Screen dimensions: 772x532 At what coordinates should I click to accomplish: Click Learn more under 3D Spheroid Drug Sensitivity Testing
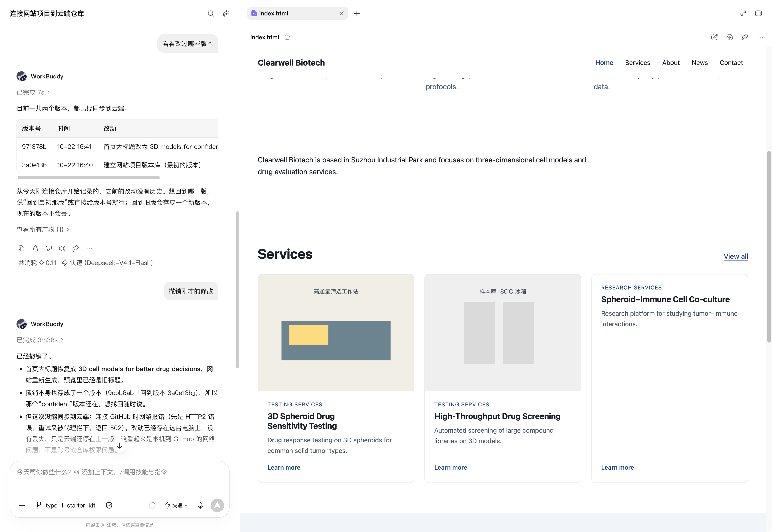(x=284, y=467)
